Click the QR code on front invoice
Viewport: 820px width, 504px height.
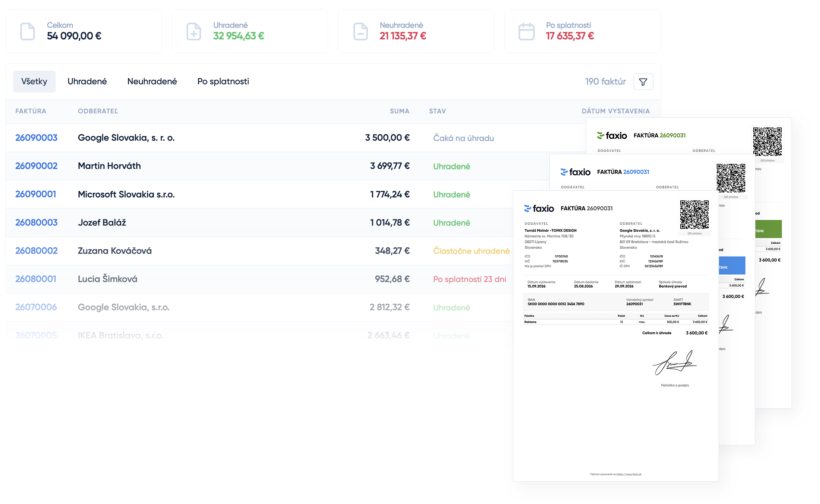[x=695, y=214]
